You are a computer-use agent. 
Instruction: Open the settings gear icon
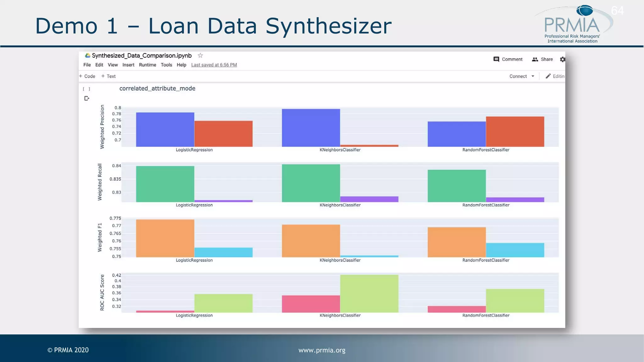[x=562, y=59]
